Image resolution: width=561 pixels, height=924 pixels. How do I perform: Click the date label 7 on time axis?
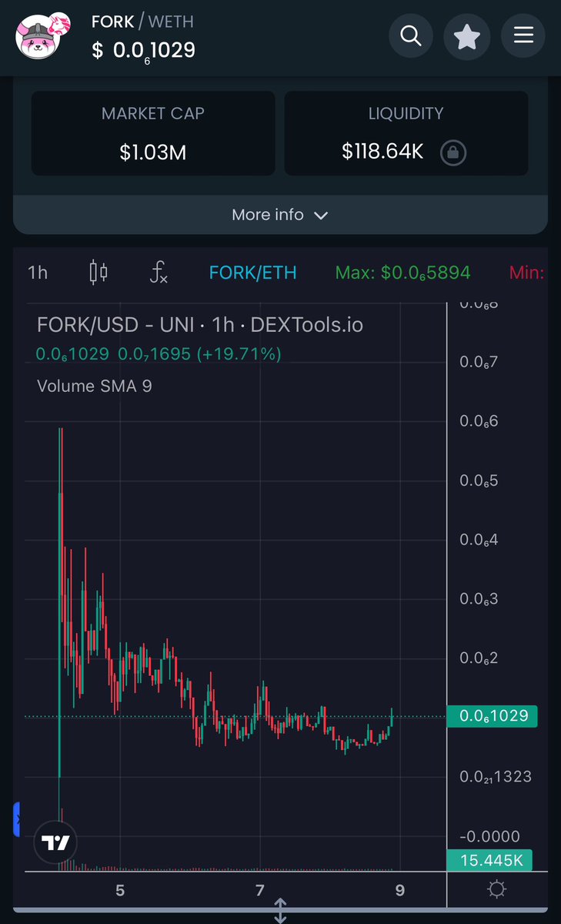260,891
